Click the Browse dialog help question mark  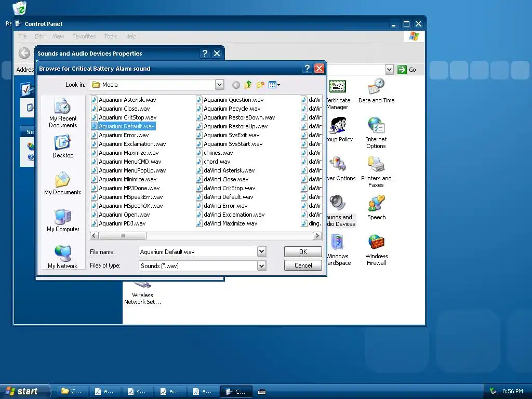(307, 69)
